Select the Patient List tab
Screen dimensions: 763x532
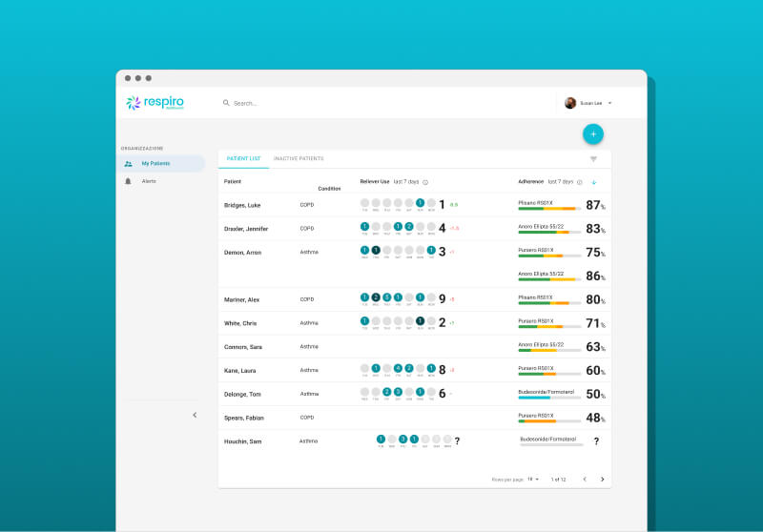(x=243, y=158)
